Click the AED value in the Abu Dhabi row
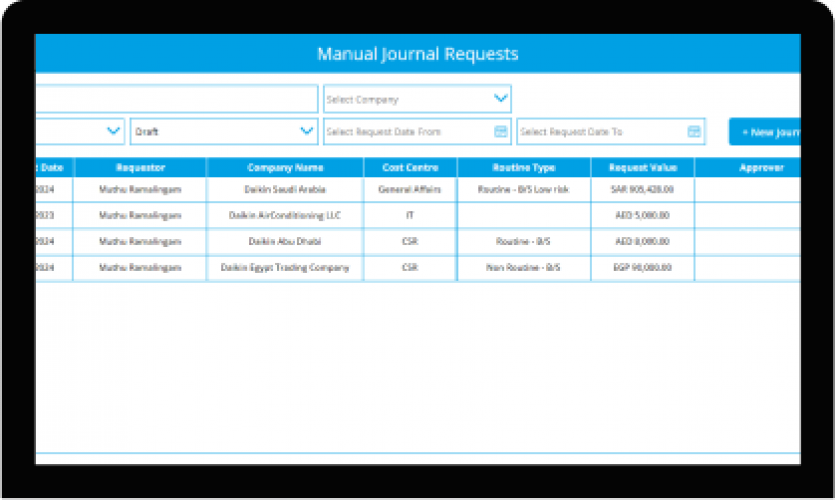Screen dimensions: 835x500 coord(643,241)
